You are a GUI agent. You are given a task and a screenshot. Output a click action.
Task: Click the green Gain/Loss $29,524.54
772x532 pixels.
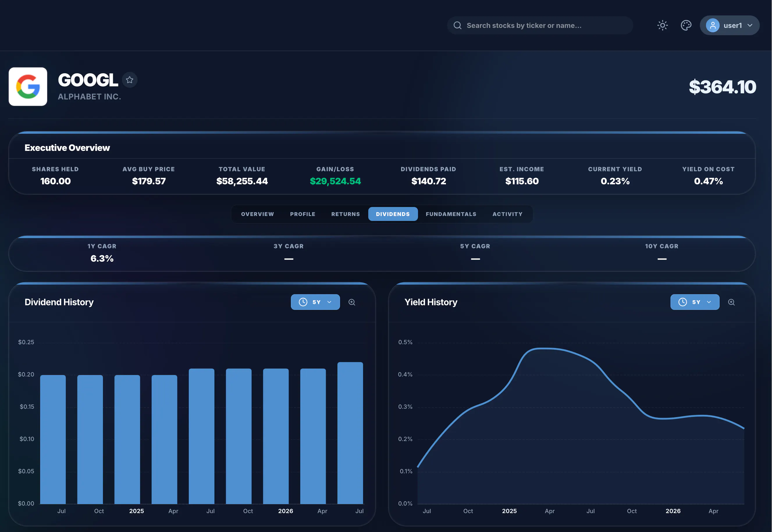[x=335, y=181]
